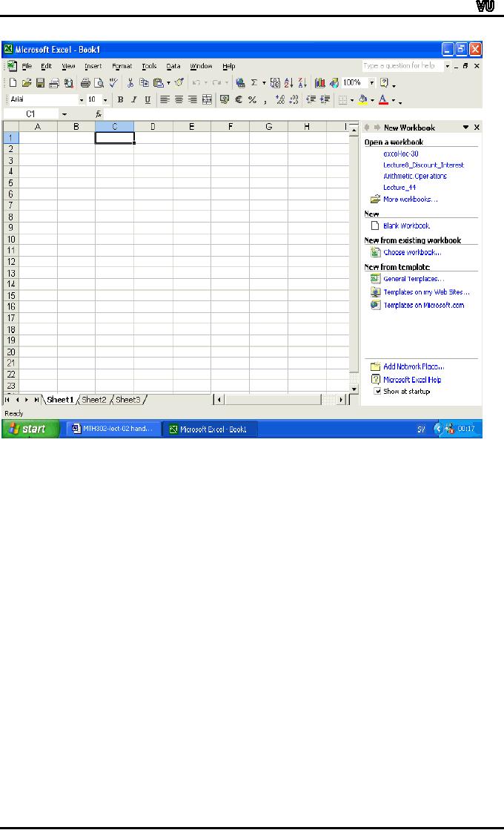Open the zoom percentage dropdown
Screen dimensions: 504x830
[x=372, y=82]
